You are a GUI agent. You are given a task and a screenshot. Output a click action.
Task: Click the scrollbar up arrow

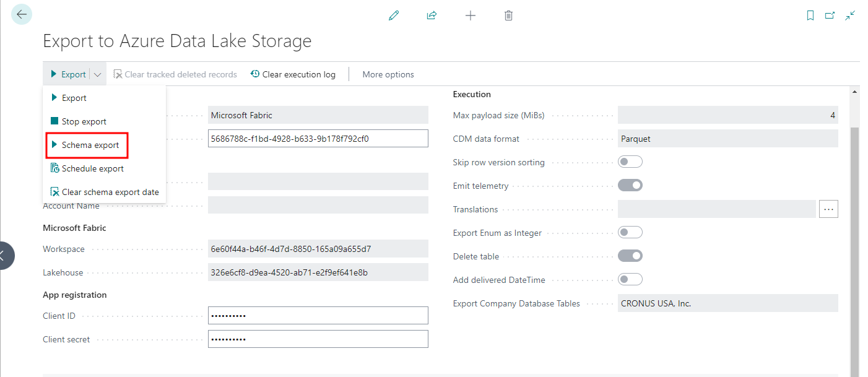tap(855, 92)
